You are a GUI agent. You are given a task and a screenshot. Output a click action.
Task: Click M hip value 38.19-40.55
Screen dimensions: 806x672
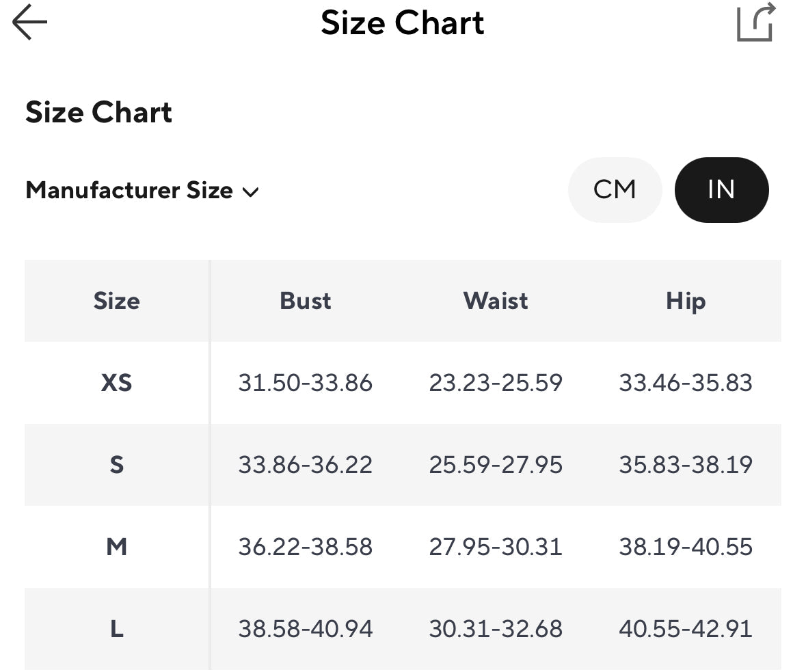pos(686,547)
